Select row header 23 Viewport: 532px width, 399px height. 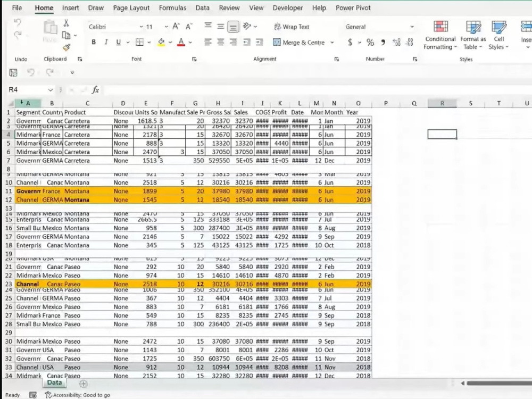(x=9, y=284)
